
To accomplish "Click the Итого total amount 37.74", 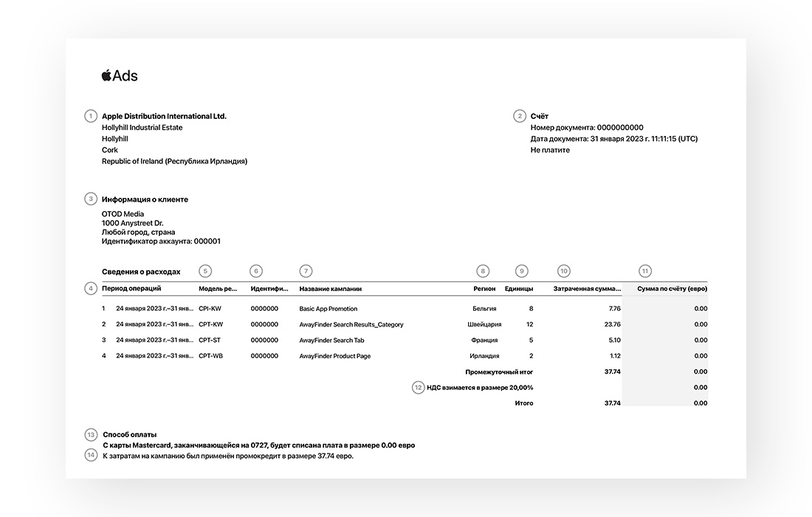I will (x=612, y=403).
